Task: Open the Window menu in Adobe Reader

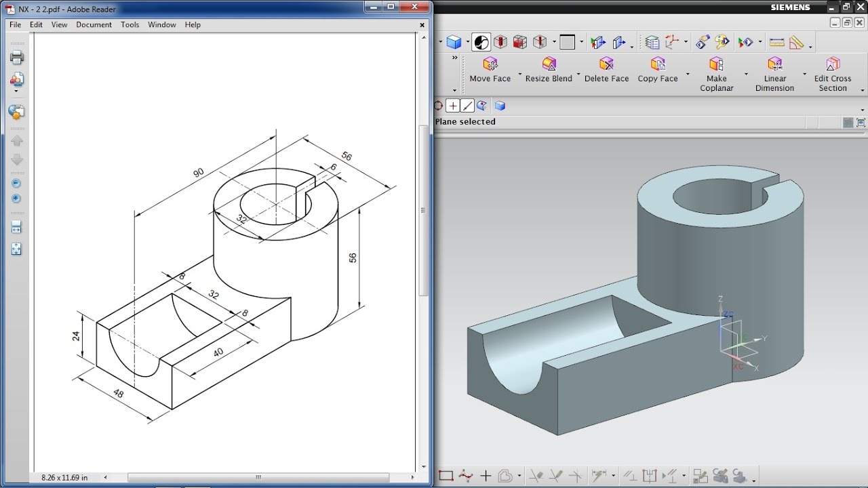Action: pyautogui.click(x=162, y=24)
